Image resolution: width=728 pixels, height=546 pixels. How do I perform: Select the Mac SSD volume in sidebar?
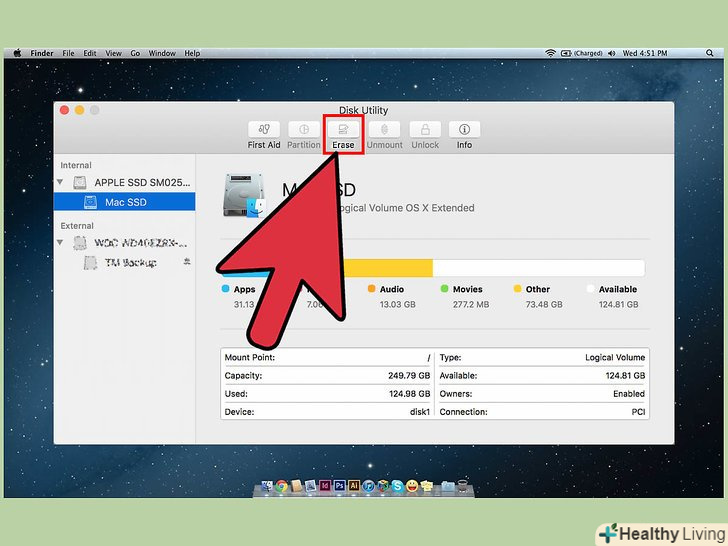124,202
